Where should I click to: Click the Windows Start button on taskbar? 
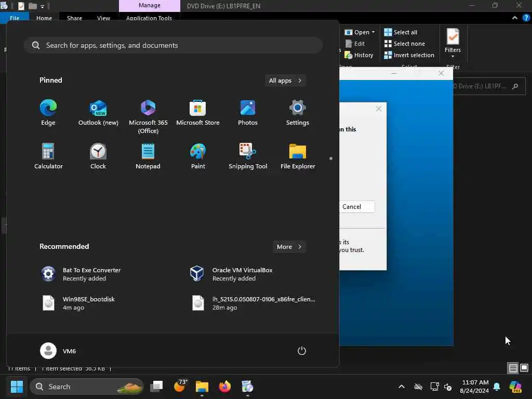point(17,387)
